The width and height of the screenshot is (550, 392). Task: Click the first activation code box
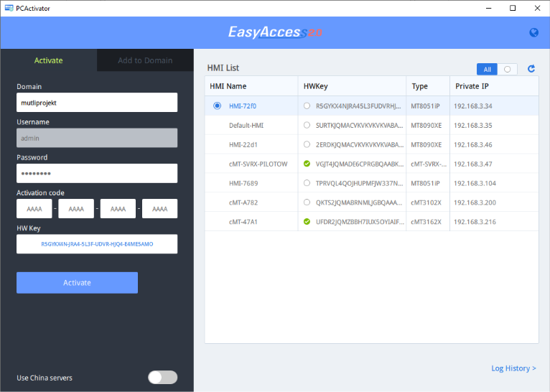[x=34, y=209]
